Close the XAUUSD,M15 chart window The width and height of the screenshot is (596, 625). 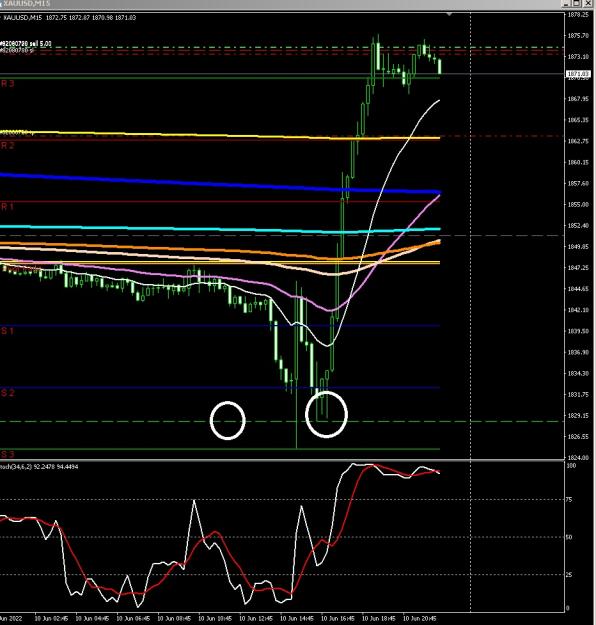588,3
